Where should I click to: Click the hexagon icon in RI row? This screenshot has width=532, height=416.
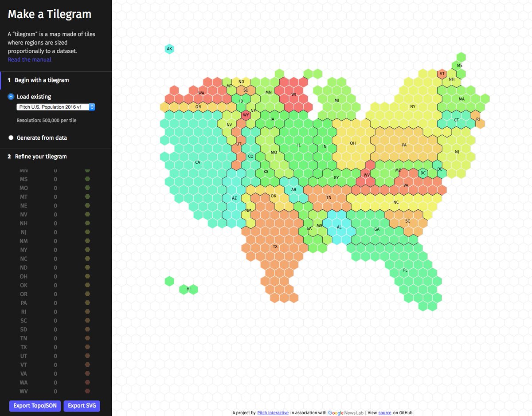[87, 312]
